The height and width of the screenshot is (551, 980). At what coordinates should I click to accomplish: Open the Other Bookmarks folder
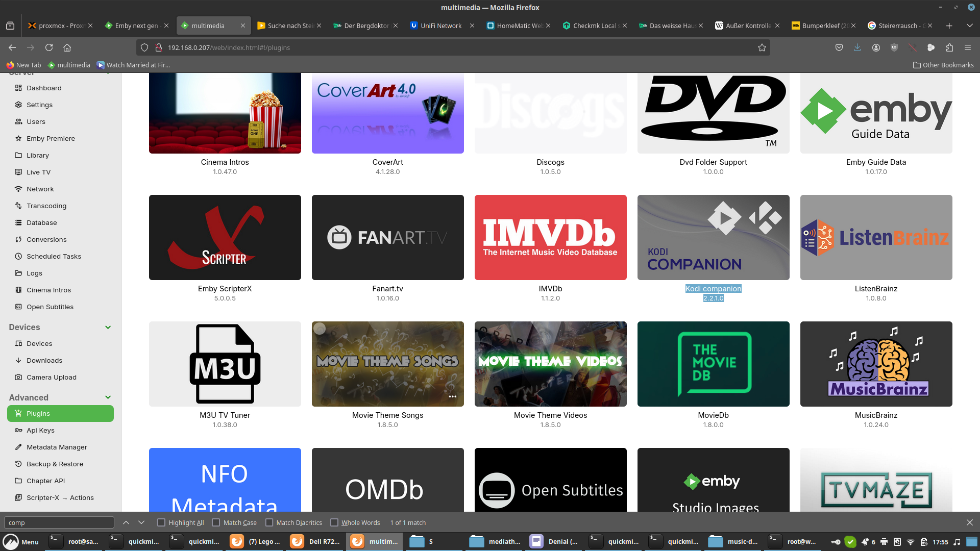pos(942,65)
